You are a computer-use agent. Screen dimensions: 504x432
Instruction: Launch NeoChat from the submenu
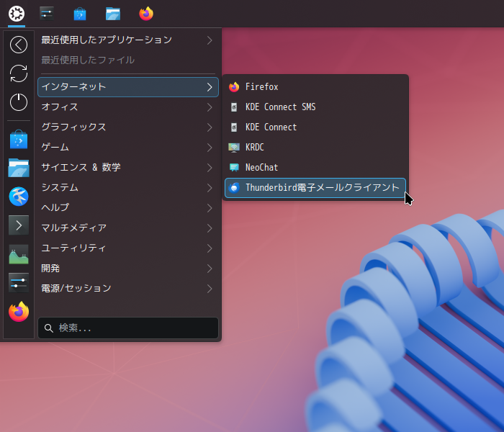coord(315,168)
